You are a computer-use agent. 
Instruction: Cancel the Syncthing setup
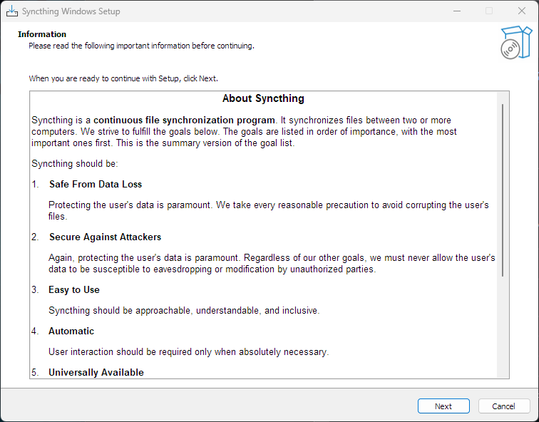click(x=504, y=406)
